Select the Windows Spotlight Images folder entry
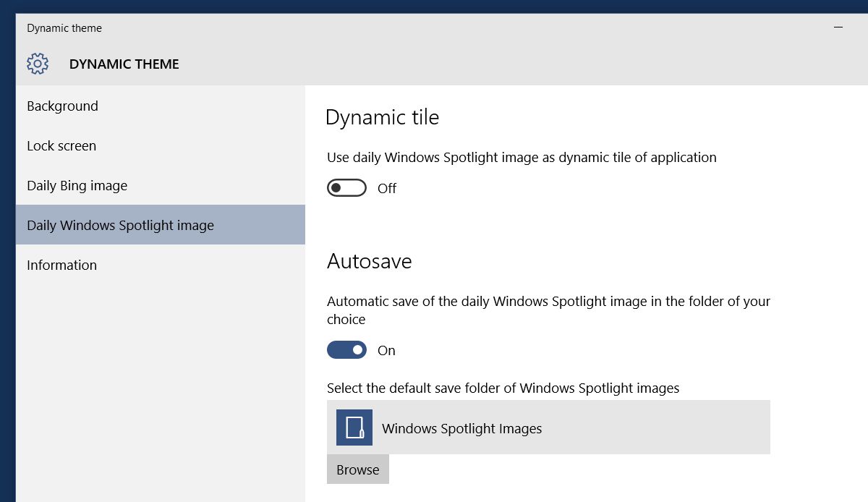 [x=548, y=427]
